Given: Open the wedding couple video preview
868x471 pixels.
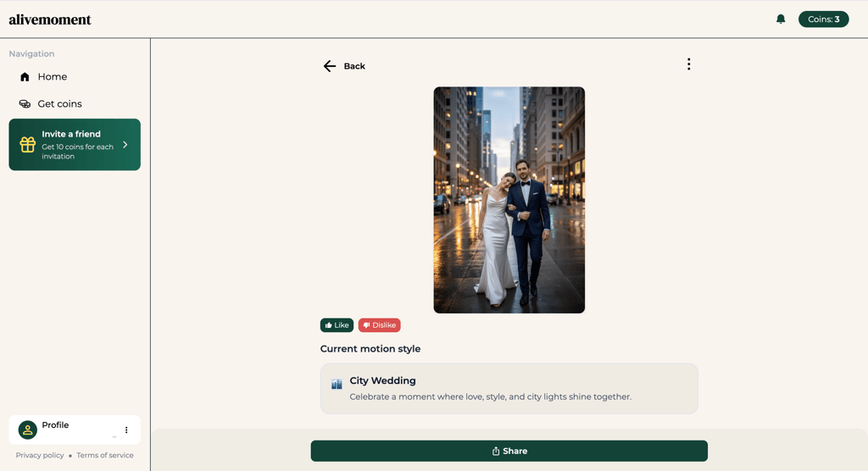Looking at the screenshot, I should point(509,200).
